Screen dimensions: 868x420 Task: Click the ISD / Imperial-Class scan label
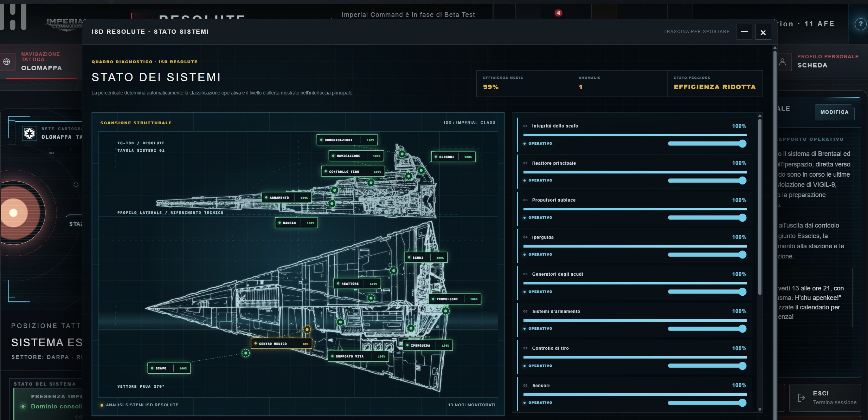470,123
